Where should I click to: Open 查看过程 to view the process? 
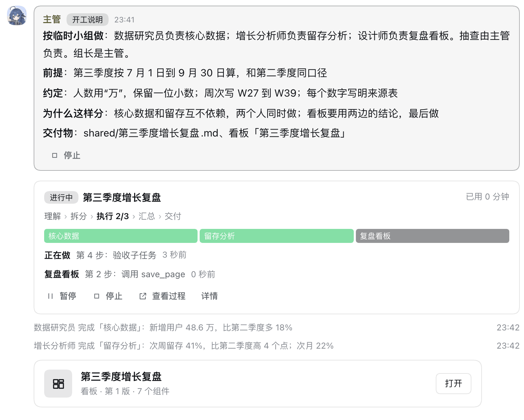(x=163, y=296)
